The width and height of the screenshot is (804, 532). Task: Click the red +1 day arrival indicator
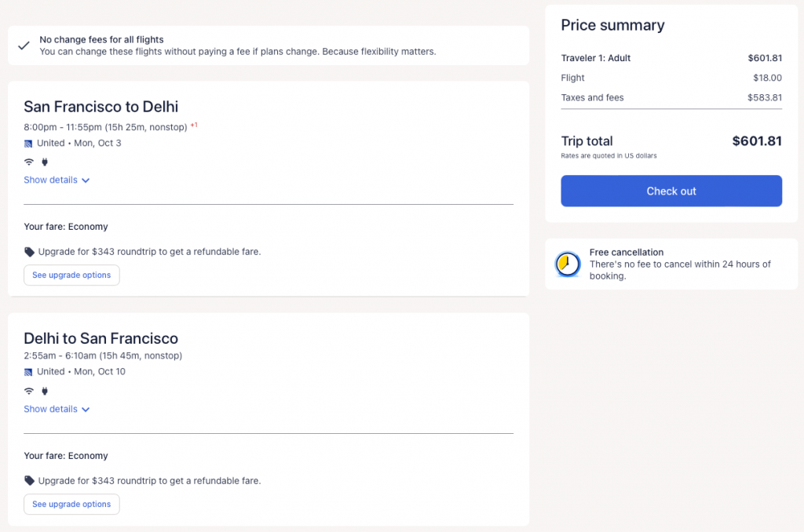coord(194,125)
